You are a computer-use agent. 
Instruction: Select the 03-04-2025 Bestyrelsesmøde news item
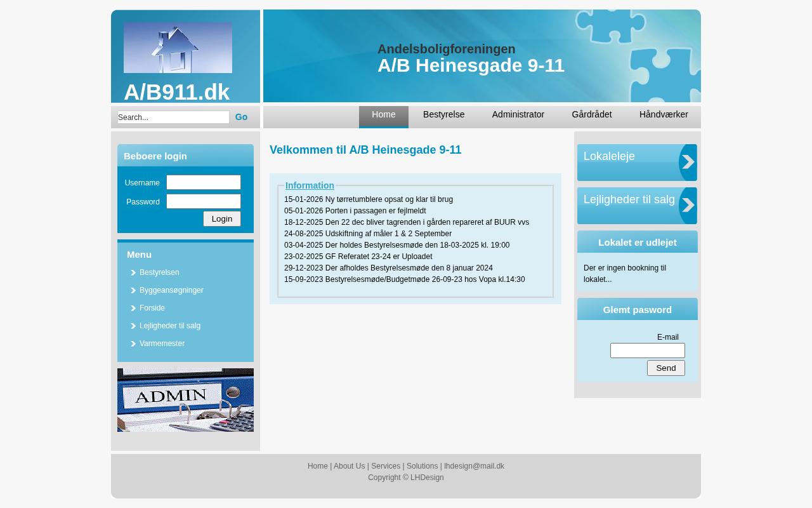pos(397,245)
